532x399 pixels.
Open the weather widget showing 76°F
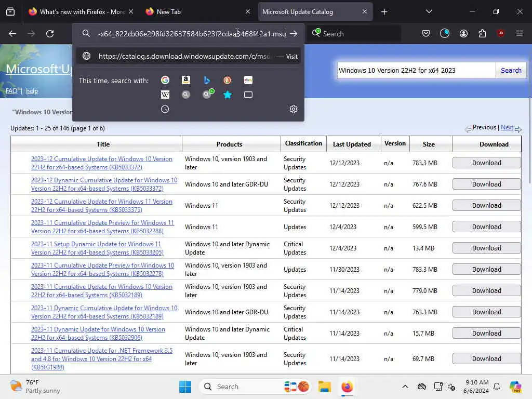(x=35, y=387)
